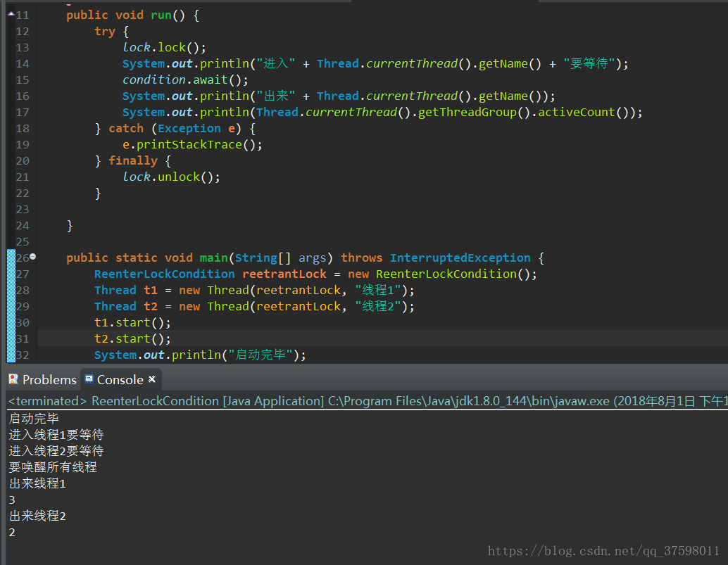Click the catch (Exception e) line
This screenshot has height=565, width=728.
[x=175, y=129]
